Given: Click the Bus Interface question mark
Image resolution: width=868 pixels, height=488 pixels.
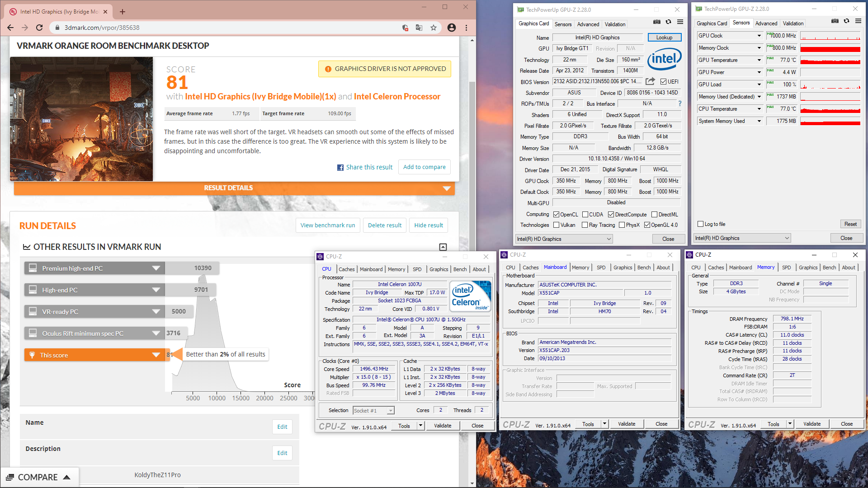Looking at the screenshot, I should pyautogui.click(x=679, y=103).
